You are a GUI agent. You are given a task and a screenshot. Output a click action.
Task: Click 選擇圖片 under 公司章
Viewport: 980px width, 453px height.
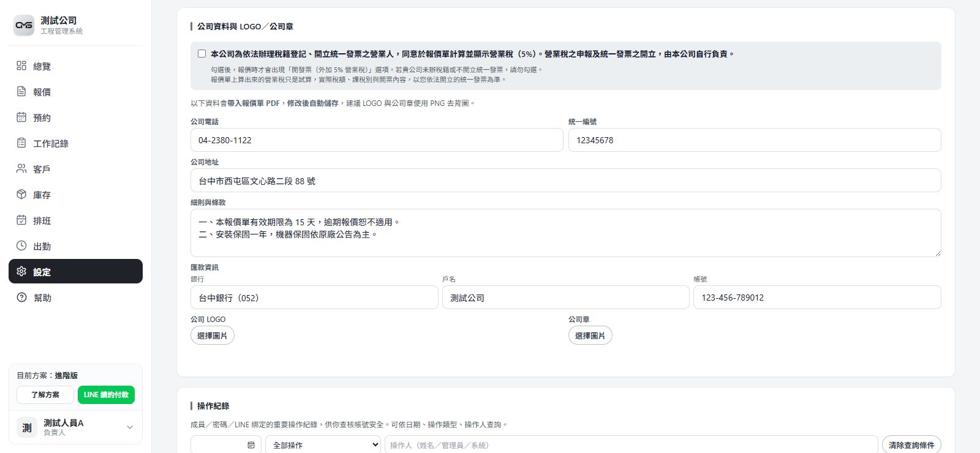(x=590, y=335)
